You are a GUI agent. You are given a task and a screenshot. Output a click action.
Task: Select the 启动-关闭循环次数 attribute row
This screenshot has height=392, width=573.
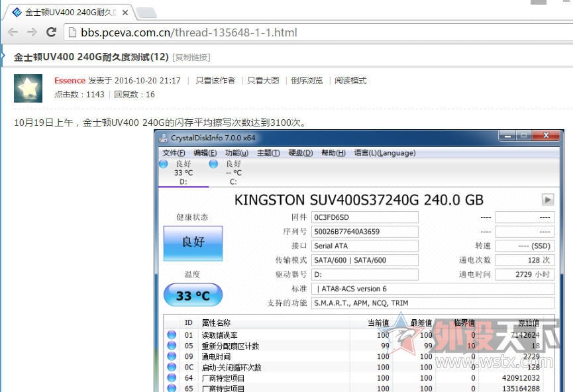click(x=359, y=367)
